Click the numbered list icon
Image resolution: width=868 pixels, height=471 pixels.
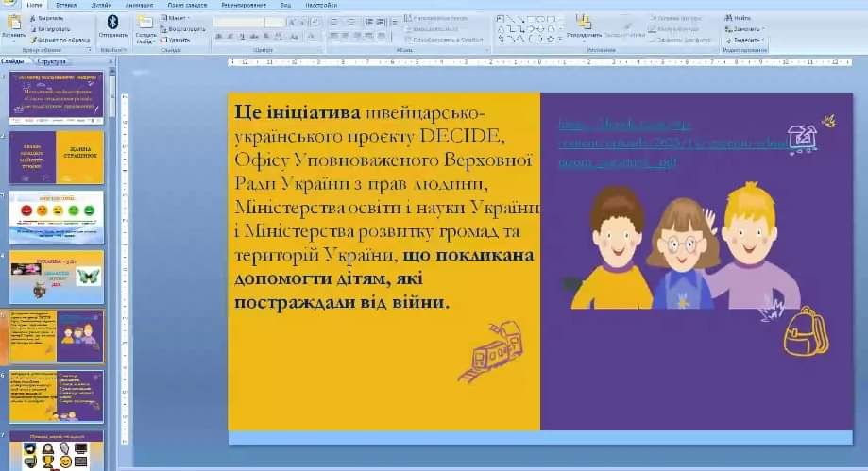click(349, 22)
